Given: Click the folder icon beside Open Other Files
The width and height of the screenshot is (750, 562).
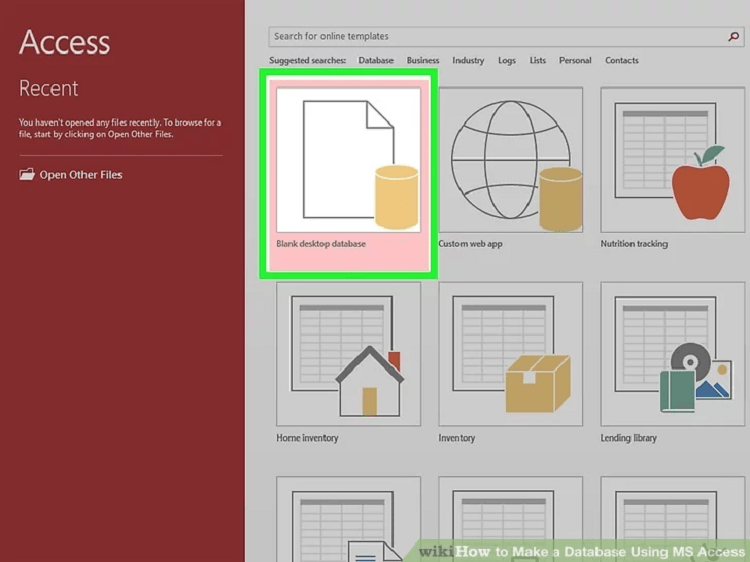Looking at the screenshot, I should pos(27,175).
